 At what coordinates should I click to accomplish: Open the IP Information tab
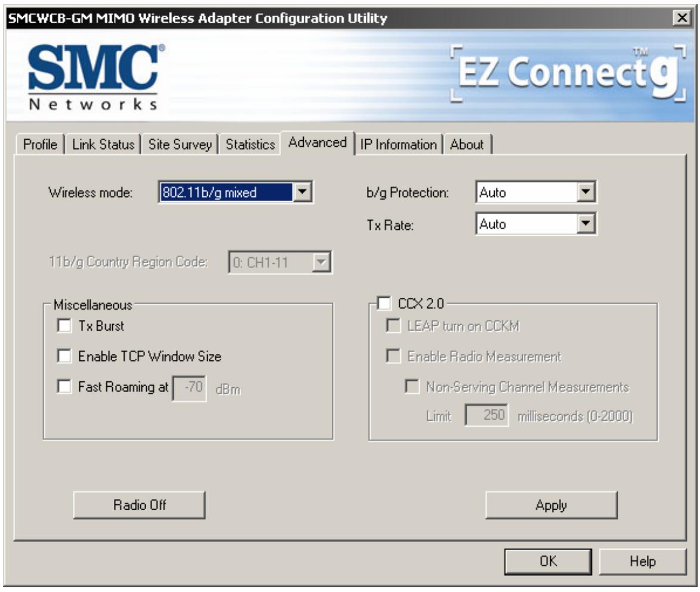tap(398, 144)
